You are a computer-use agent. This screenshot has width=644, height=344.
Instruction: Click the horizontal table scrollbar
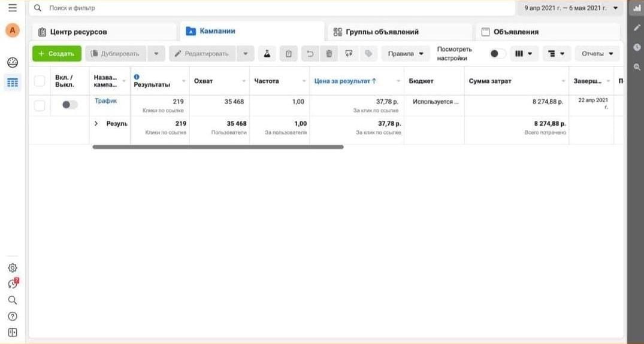(x=218, y=147)
